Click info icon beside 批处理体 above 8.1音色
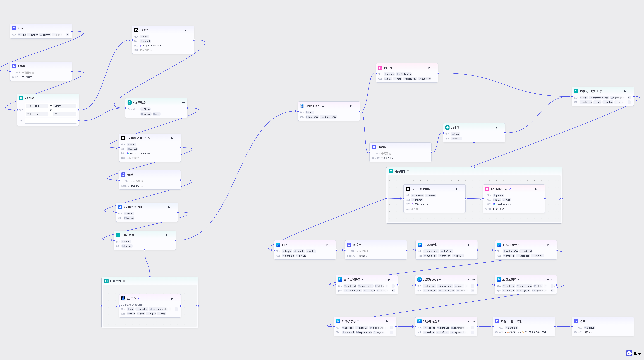Screen dimensions: 644x360 point(123,281)
